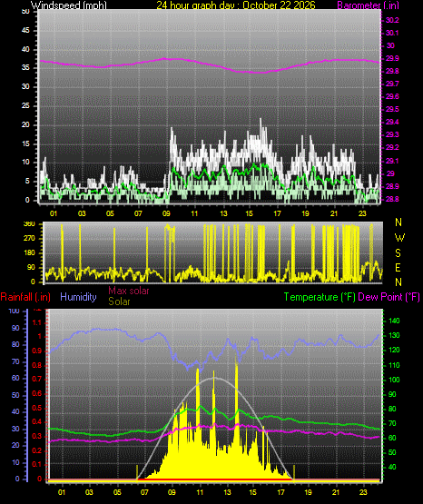423x504 pixels.
Task: Click the "35" windspeed axis value
Action: (25, 68)
